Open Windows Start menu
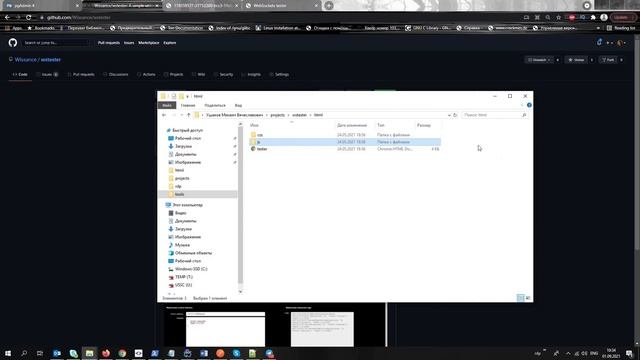The height and width of the screenshot is (360, 640). click(x=8, y=353)
